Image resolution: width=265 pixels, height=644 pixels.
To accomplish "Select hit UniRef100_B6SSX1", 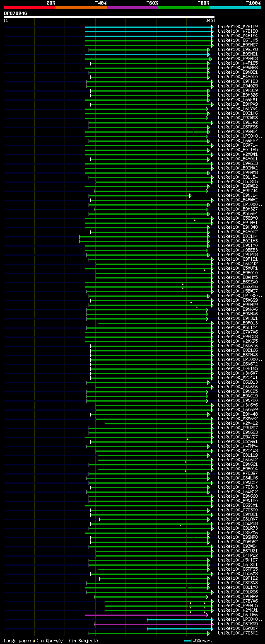I will [238, 506].
